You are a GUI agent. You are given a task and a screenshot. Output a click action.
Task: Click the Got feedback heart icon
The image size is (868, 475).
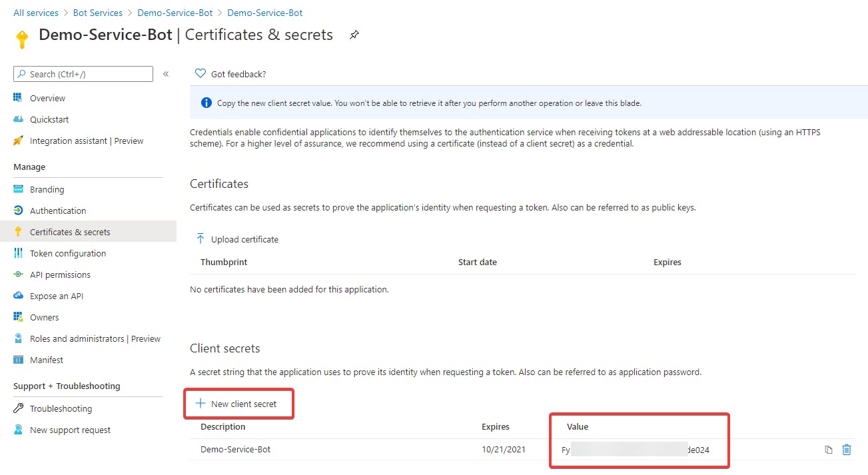tap(200, 74)
